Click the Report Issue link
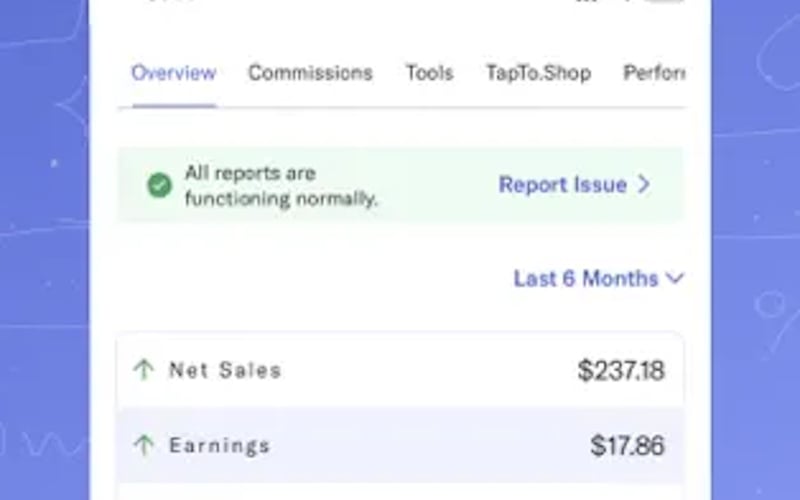The height and width of the screenshot is (500, 800). 563,185
